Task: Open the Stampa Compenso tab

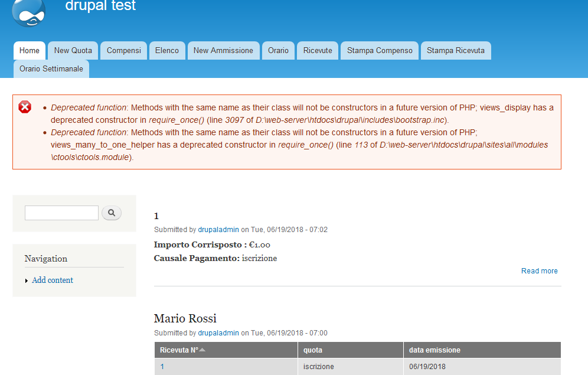Action: [380, 51]
